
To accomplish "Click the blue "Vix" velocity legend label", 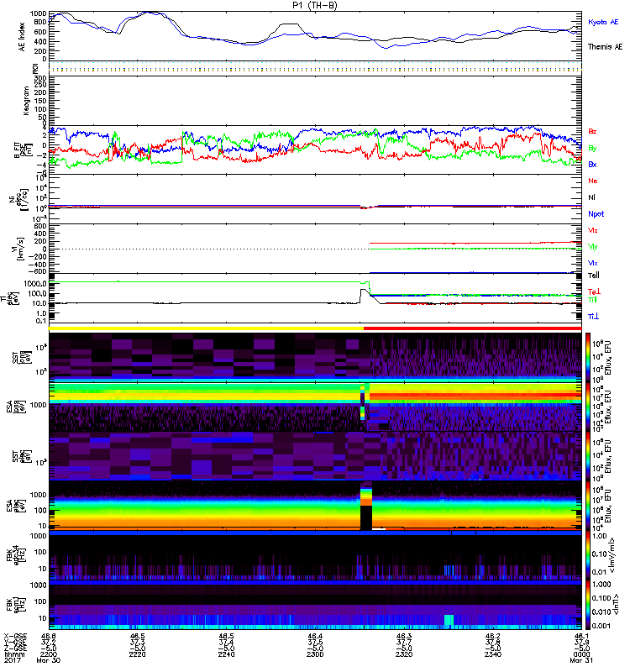I will 593,263.
